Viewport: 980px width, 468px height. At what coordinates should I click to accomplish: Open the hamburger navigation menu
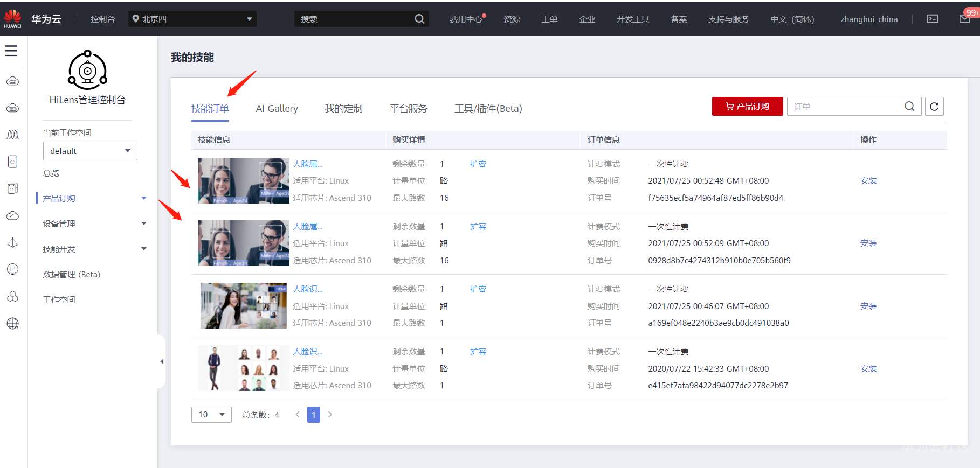click(11, 51)
